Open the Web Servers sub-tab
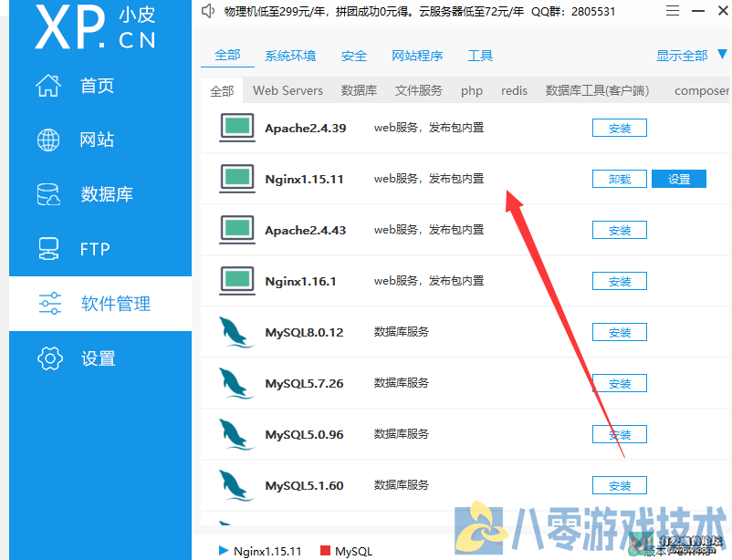732x560 pixels. tap(288, 90)
